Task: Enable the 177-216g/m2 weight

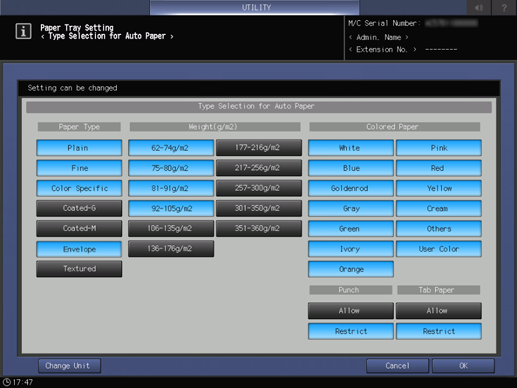Action: click(x=259, y=148)
